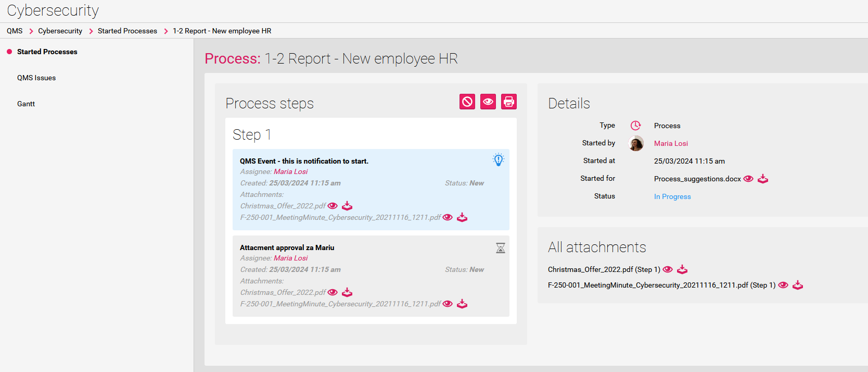Click the print process steps icon
This screenshot has width=868, height=372.
click(x=508, y=102)
